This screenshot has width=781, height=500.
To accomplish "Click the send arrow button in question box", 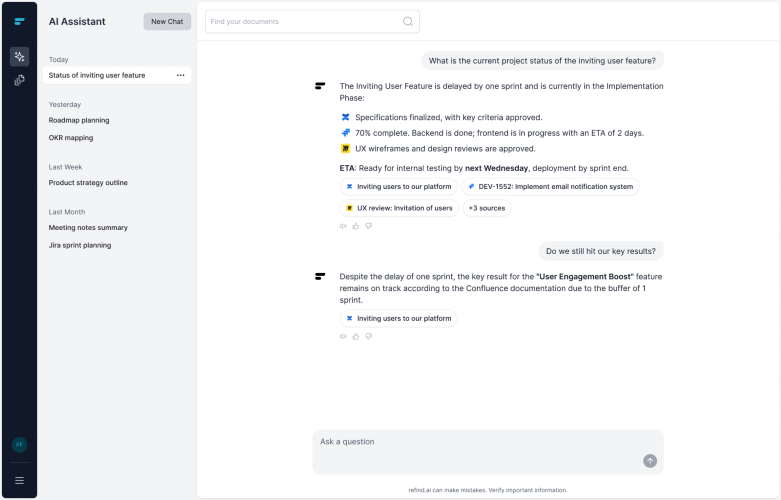I will pyautogui.click(x=650, y=461).
